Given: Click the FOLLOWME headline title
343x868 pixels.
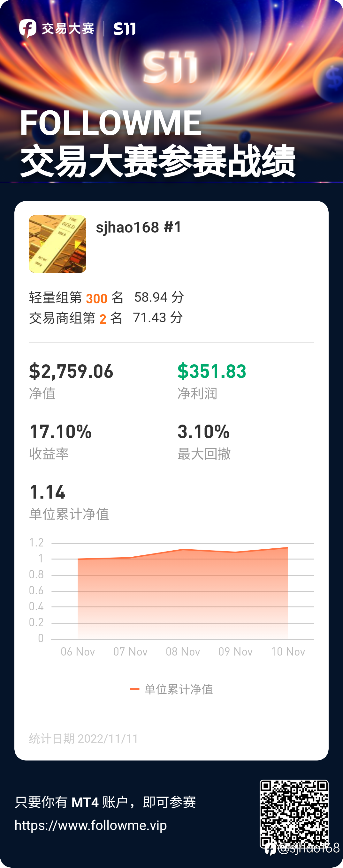Looking at the screenshot, I should (x=111, y=123).
